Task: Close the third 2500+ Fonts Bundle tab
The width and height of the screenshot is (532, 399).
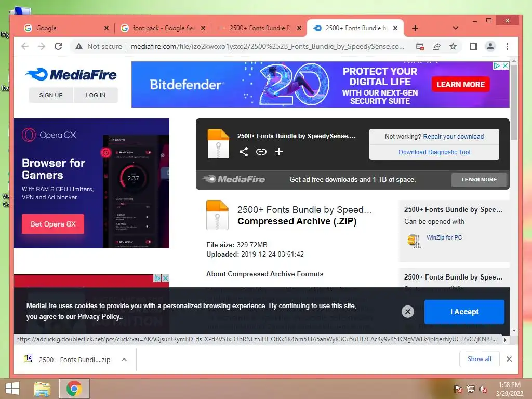Action: [x=299, y=28]
